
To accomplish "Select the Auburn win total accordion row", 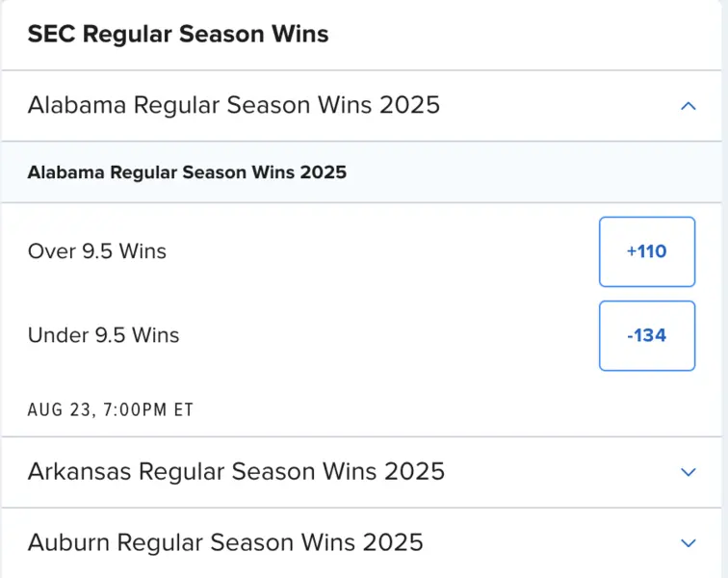I will click(363, 542).
